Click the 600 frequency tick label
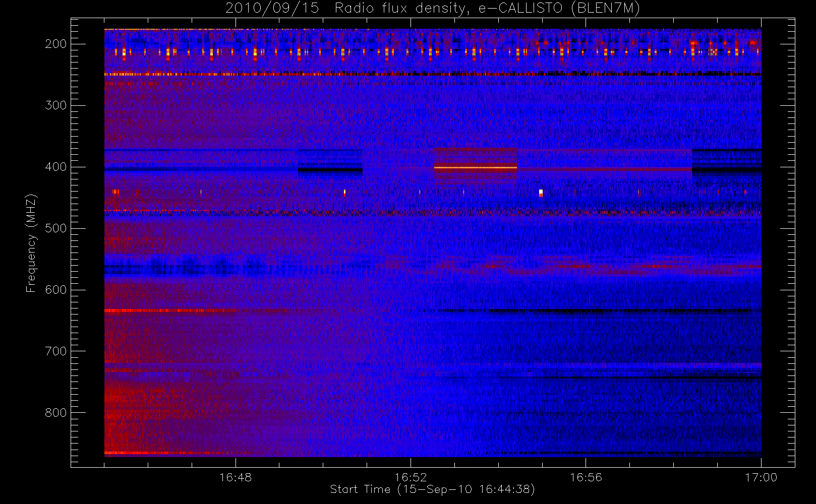 (56, 290)
